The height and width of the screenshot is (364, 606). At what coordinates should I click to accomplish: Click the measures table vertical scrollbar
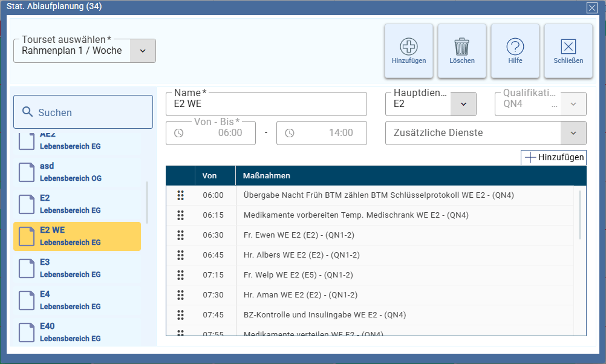[581, 215]
